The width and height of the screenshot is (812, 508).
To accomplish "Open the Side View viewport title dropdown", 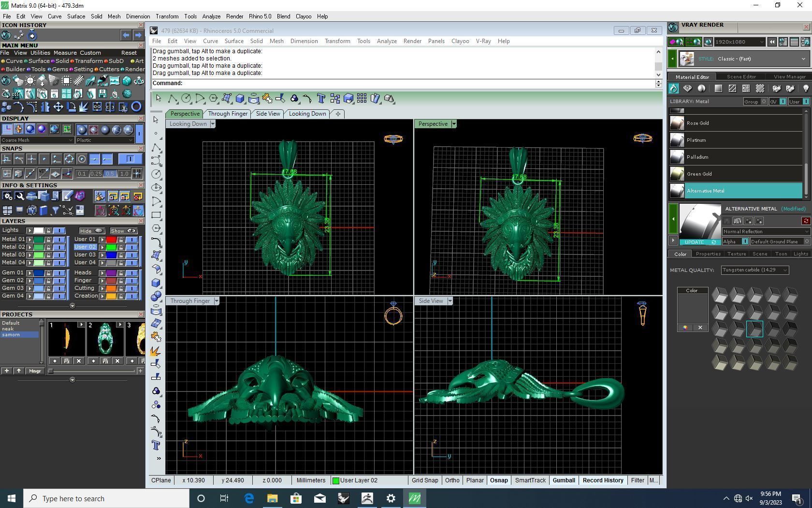I will [449, 301].
